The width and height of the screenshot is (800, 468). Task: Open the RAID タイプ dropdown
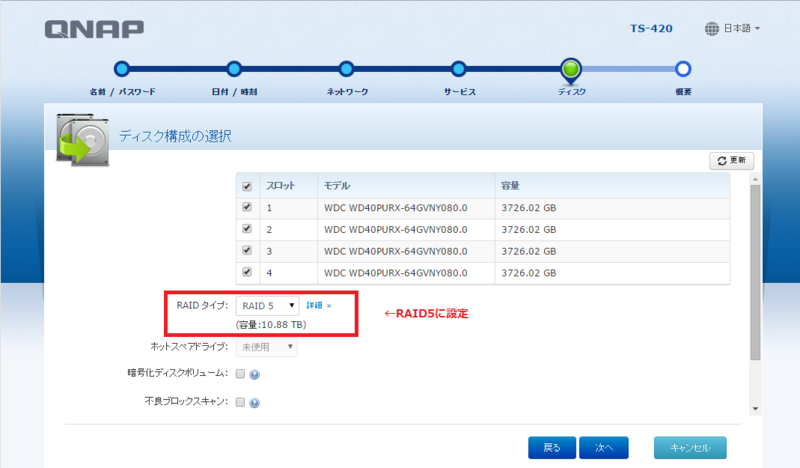pyautogui.click(x=267, y=306)
